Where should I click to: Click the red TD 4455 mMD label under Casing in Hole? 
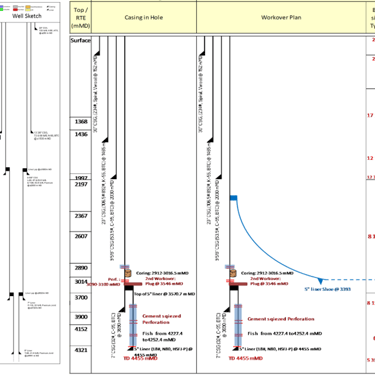140,358
